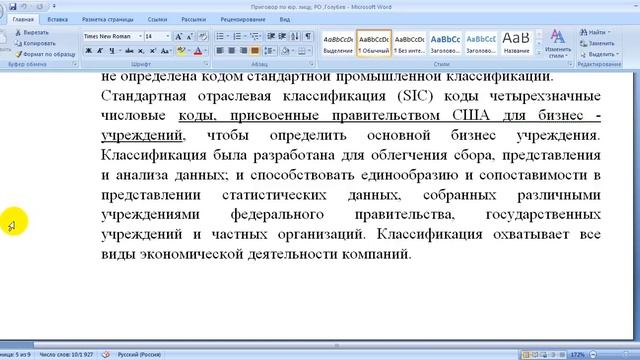This screenshot has width=640, height=360.
Task: Apply bulleted list
Action: [220, 36]
